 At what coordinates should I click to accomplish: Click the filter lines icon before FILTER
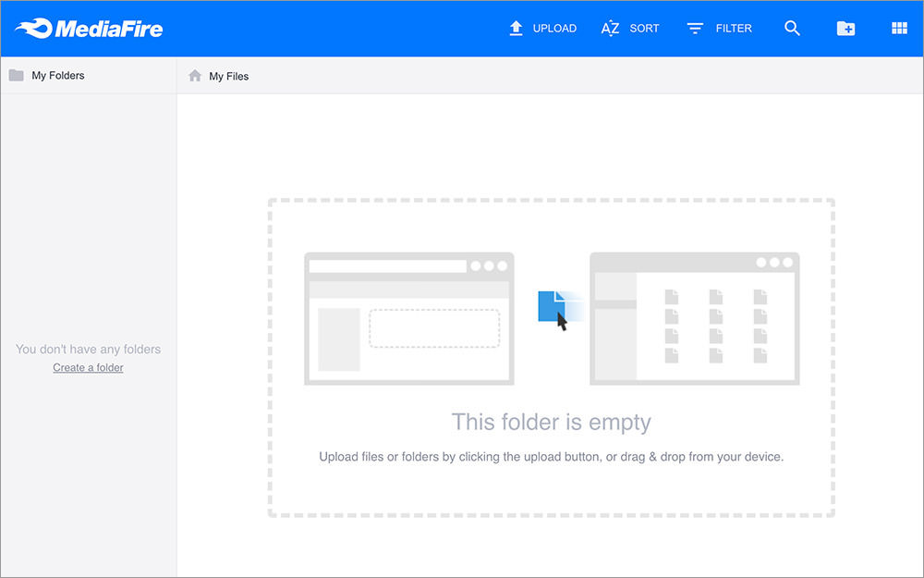pos(694,28)
